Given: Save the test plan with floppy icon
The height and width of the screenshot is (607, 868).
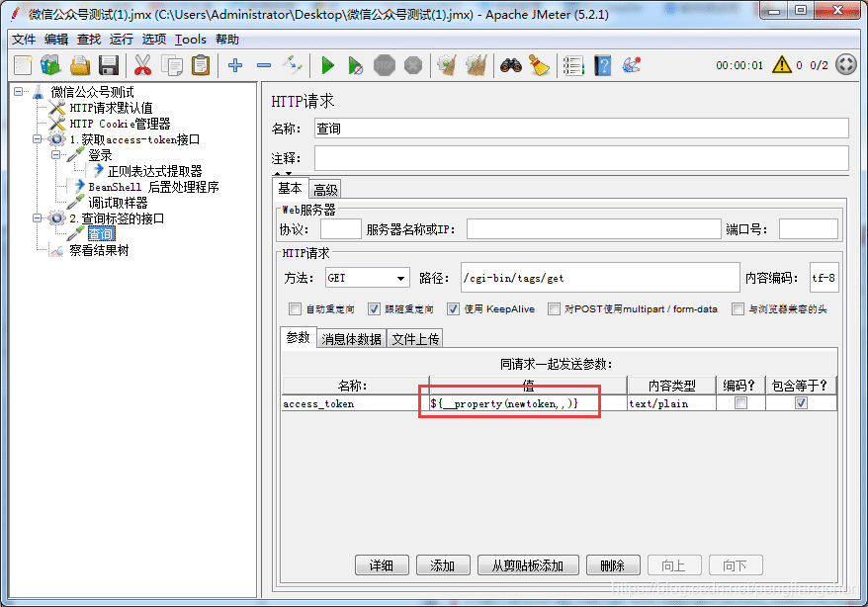Looking at the screenshot, I should point(109,65).
